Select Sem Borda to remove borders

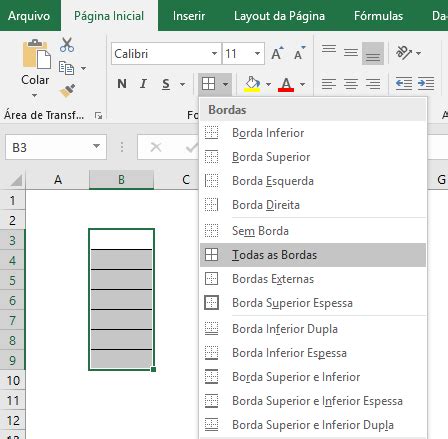[x=313, y=231]
